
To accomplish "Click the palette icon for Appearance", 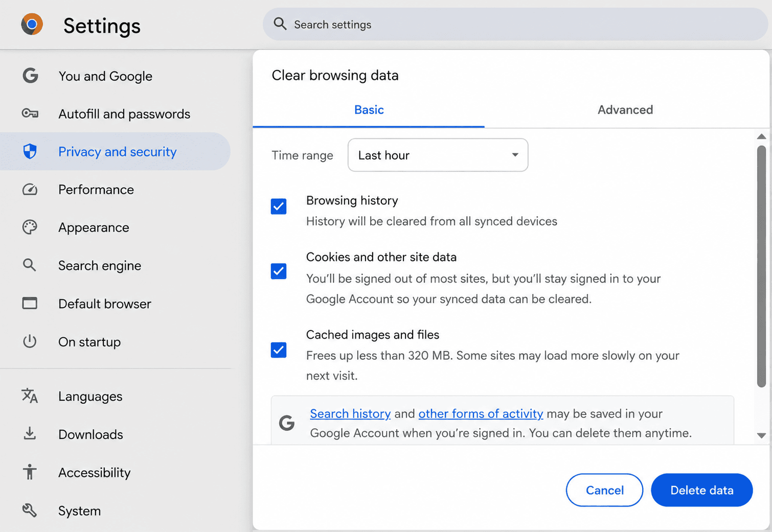I will point(30,227).
